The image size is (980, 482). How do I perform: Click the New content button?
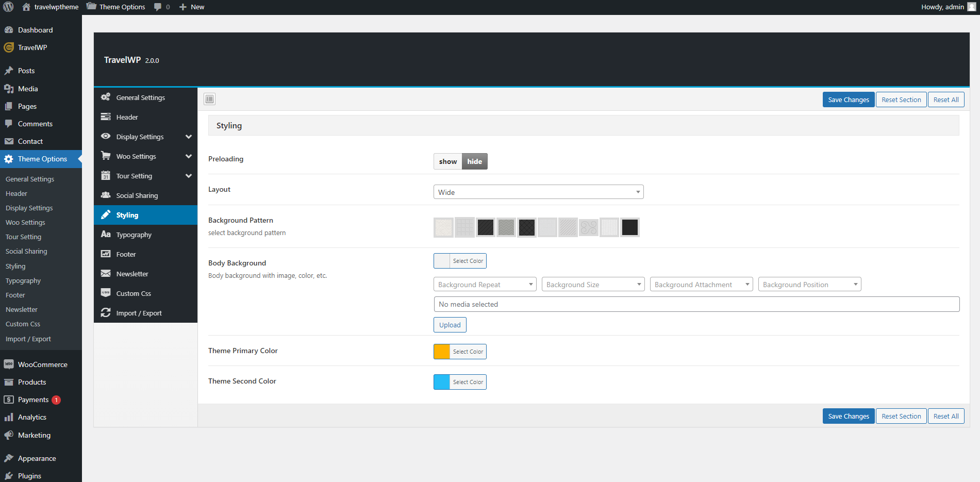pyautogui.click(x=192, y=7)
